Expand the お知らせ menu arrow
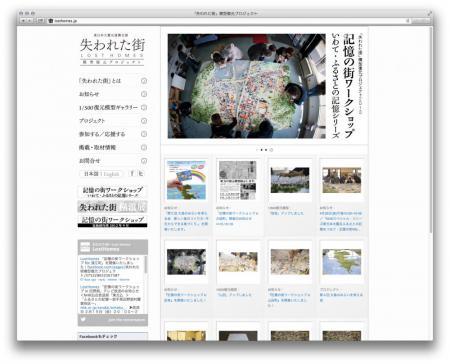 coord(144,94)
